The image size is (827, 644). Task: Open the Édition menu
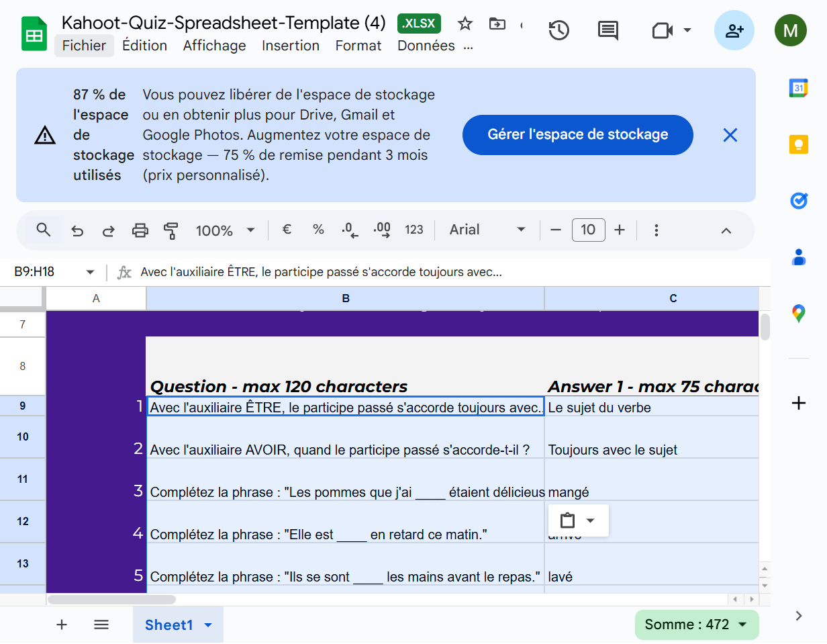[x=144, y=46]
